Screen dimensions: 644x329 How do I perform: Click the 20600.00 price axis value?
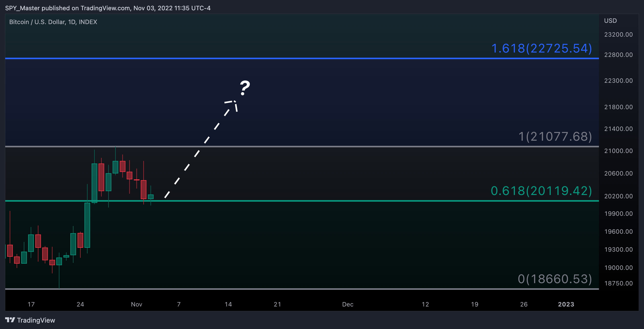click(x=618, y=173)
